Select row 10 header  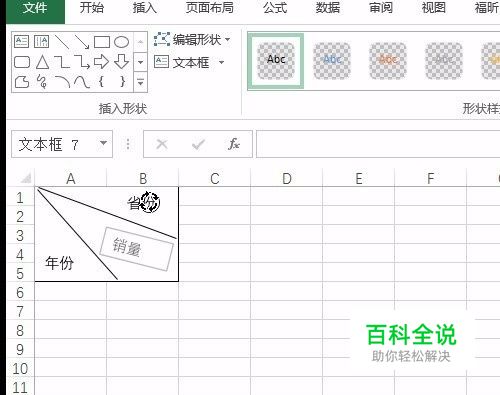click(20, 368)
